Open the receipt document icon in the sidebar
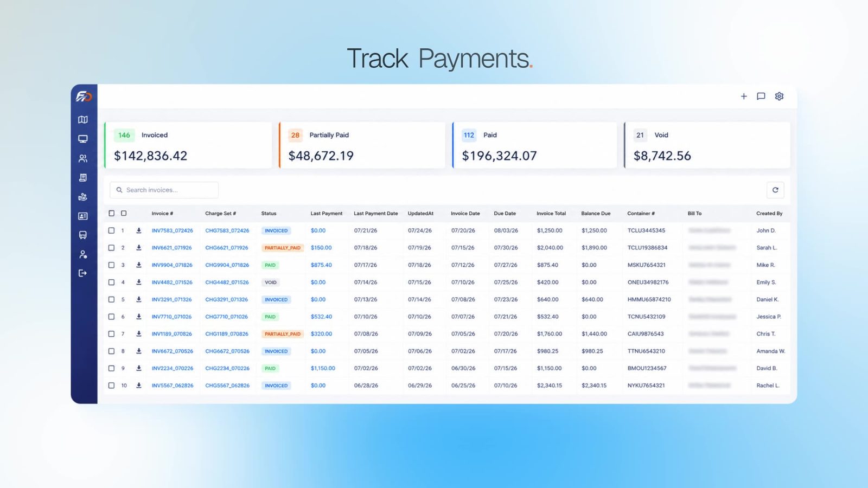Screen dimensions: 868x488 click(x=83, y=177)
